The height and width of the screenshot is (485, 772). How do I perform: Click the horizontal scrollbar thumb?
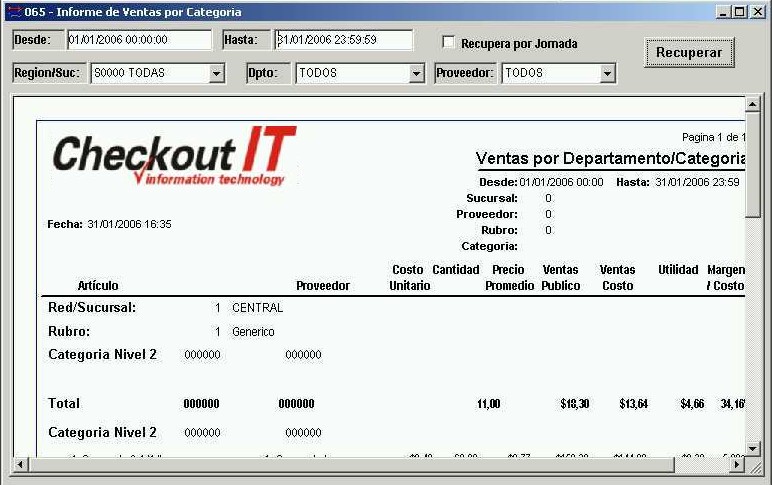click(x=350, y=465)
